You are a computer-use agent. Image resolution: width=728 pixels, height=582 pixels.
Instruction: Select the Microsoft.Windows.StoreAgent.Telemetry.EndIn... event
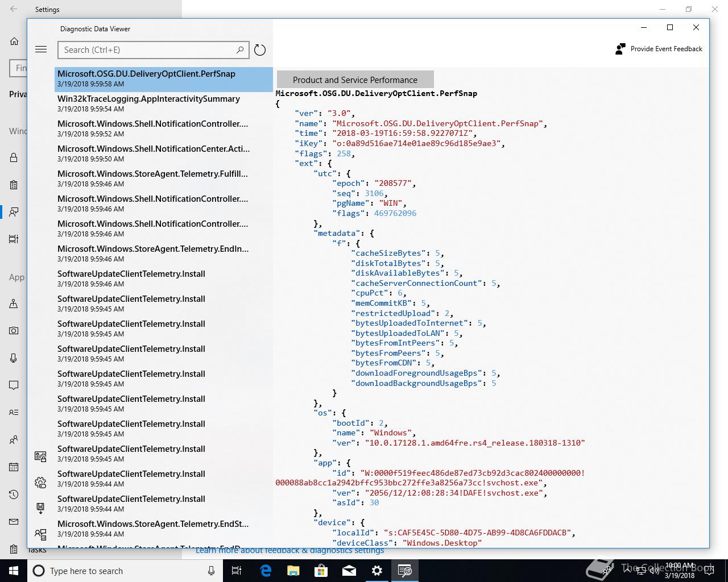(154, 253)
